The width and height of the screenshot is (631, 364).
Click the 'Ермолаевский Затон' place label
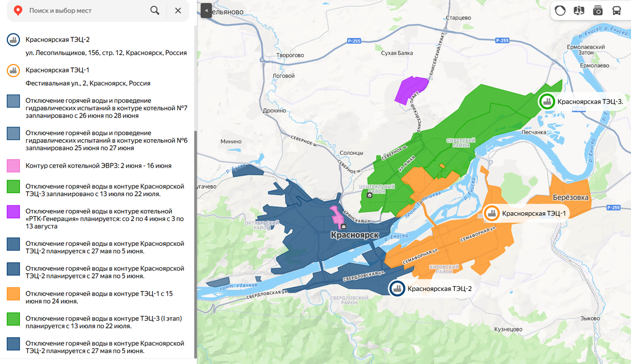click(x=586, y=50)
